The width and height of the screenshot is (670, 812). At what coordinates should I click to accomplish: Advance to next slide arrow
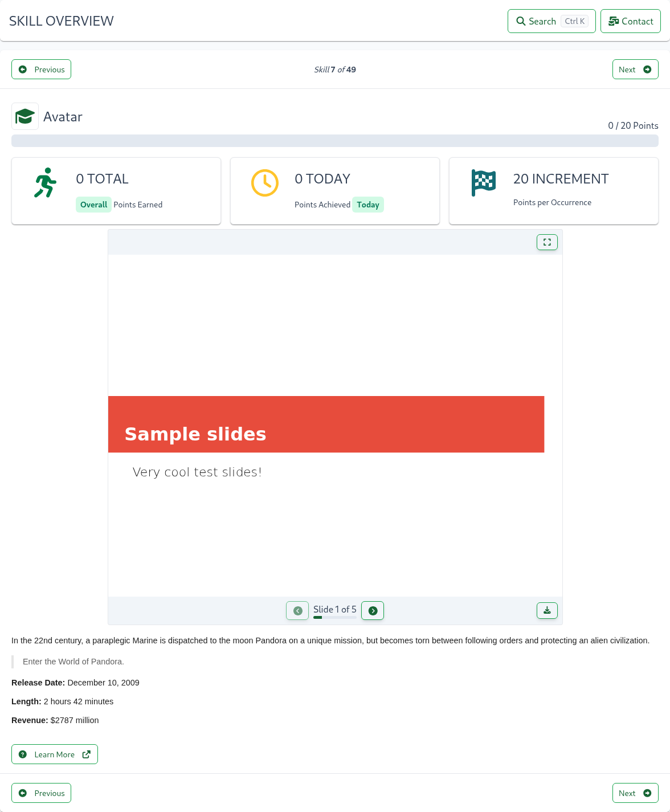pos(373,611)
